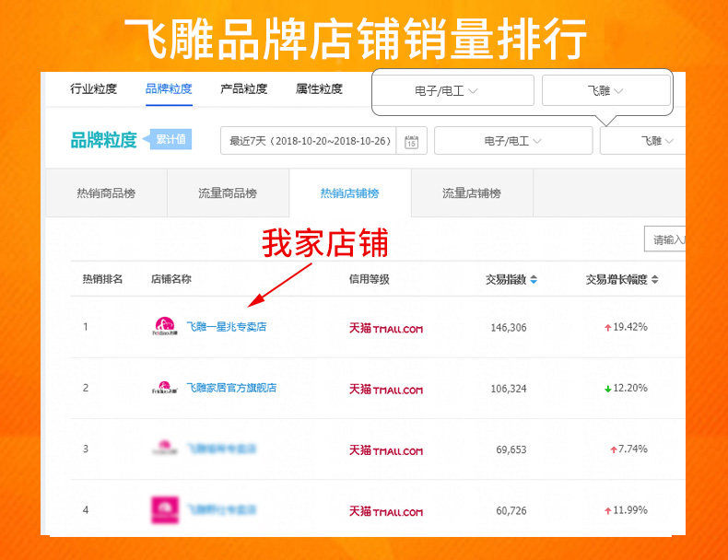Click the 飞雕一星兆专卖店 shop logo
This screenshot has height=560, width=728.
165,326
